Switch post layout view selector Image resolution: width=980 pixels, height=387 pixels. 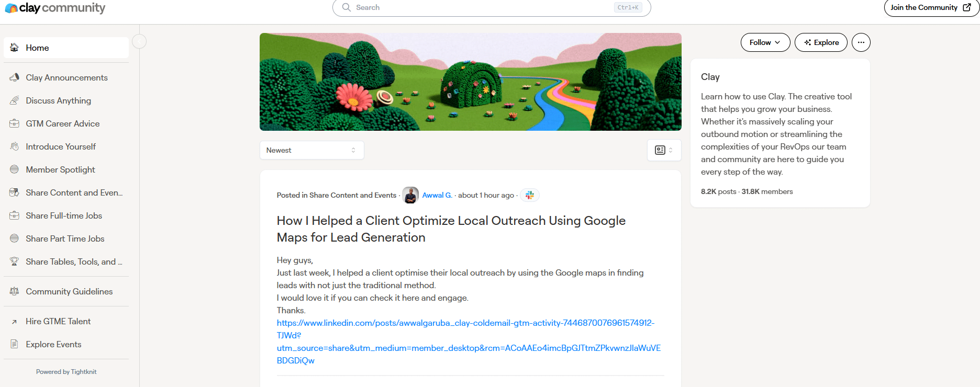[x=664, y=150]
